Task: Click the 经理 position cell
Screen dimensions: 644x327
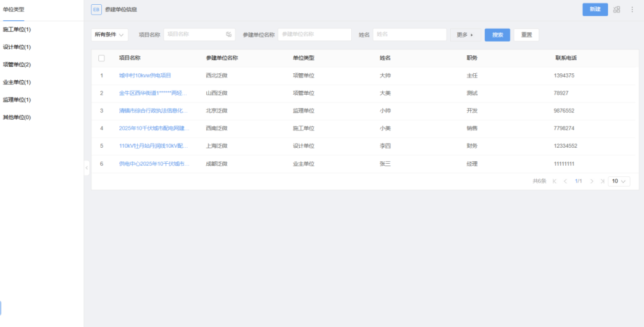Action: pyautogui.click(x=472, y=164)
